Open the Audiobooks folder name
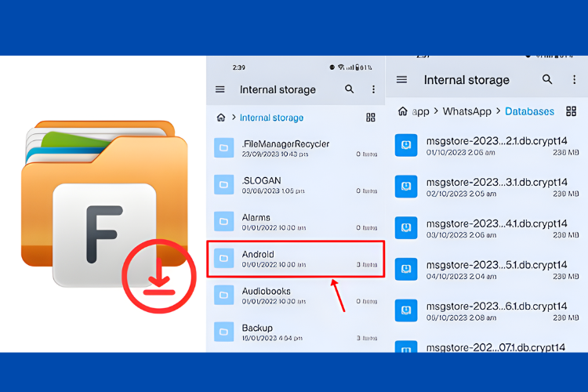This screenshot has height=392, width=588. [267, 291]
